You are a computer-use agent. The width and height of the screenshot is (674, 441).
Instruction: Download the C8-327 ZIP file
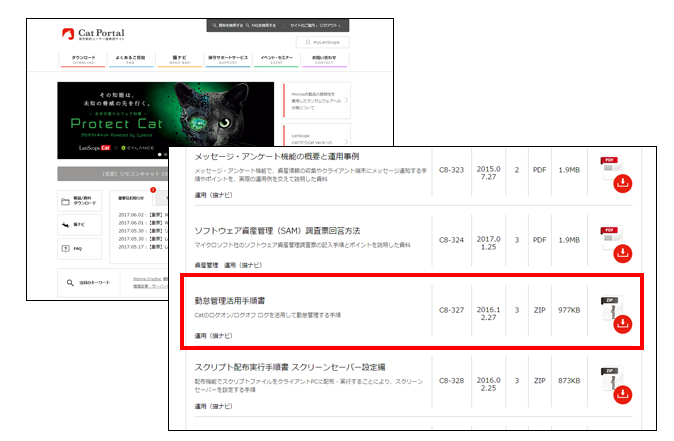click(622, 324)
